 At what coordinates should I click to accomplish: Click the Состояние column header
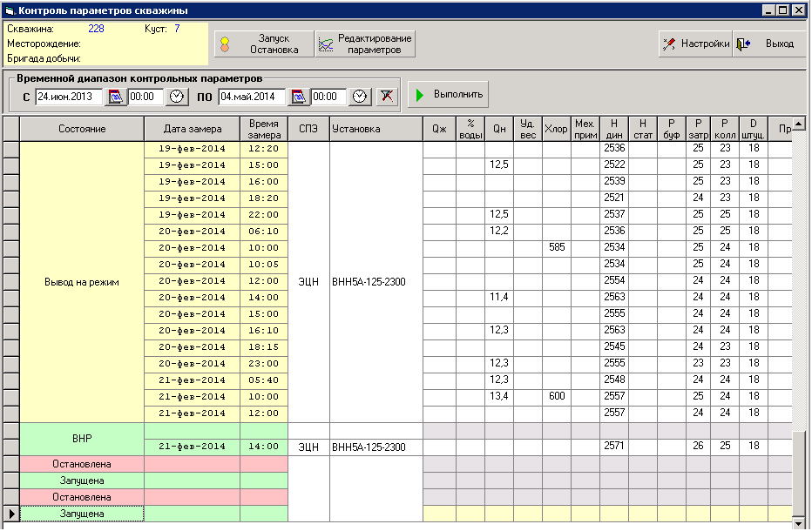click(82, 129)
